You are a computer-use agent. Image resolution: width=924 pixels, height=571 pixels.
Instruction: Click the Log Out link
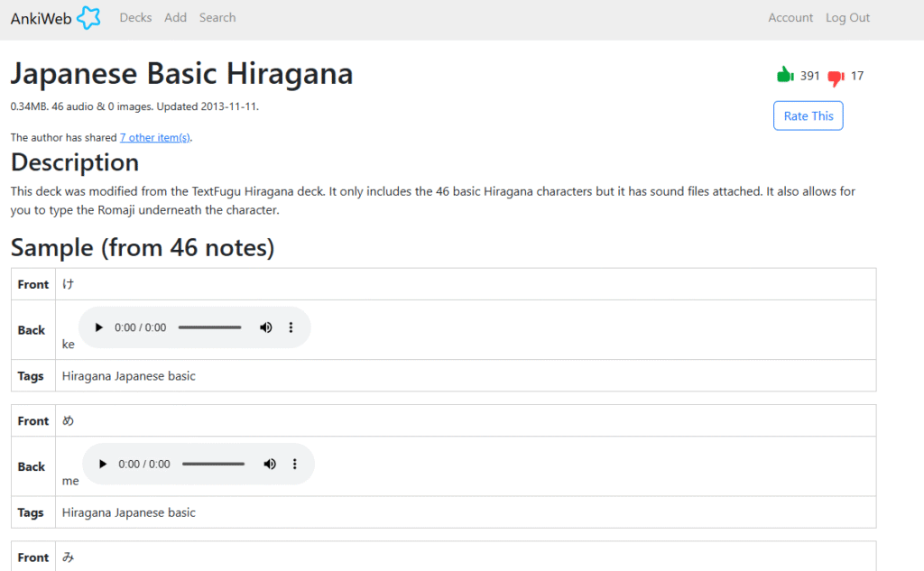847,18
